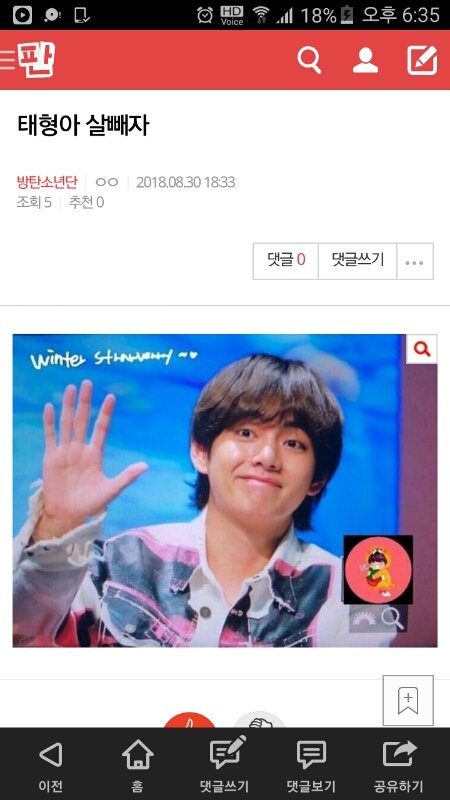Bookmark this post with the bookmark icon
This screenshot has height=800, width=450.
tap(408, 701)
